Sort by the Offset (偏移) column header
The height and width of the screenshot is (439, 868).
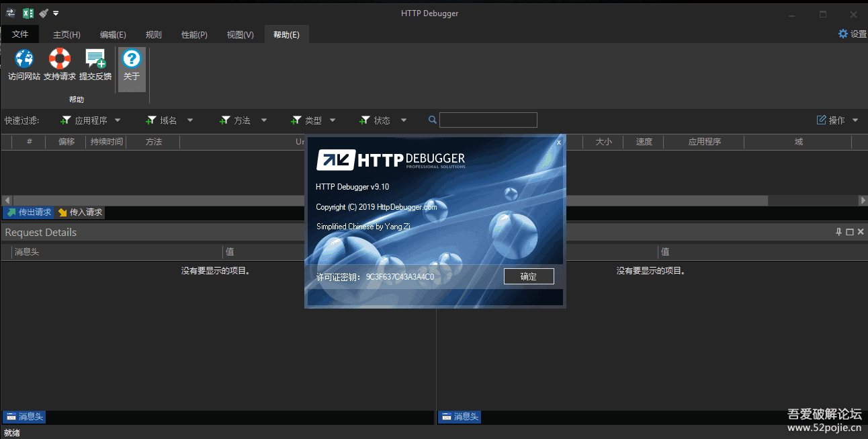[x=66, y=142]
